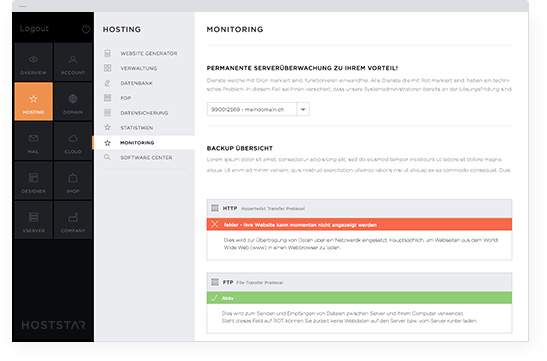Screen dimensions: 547x361
Task: Open the Mail envelope tile
Action: click(x=33, y=141)
